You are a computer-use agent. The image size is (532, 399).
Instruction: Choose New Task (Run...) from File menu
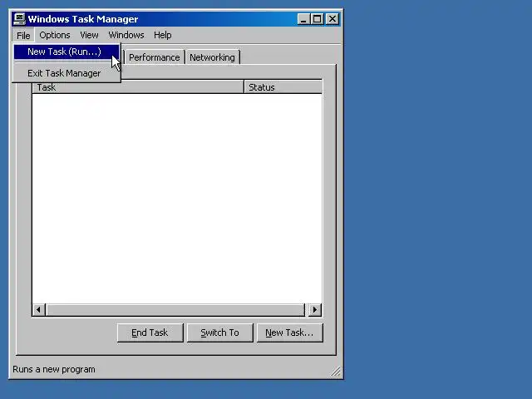pos(66,52)
